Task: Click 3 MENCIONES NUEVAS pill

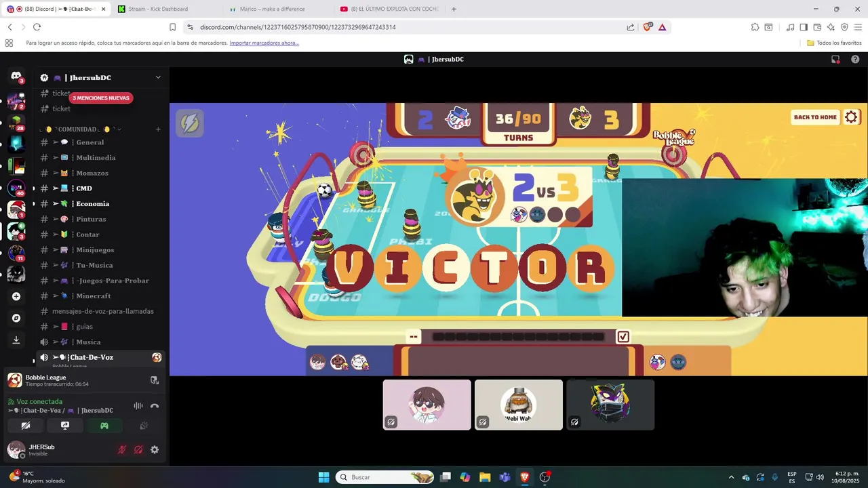Action: click(x=100, y=98)
